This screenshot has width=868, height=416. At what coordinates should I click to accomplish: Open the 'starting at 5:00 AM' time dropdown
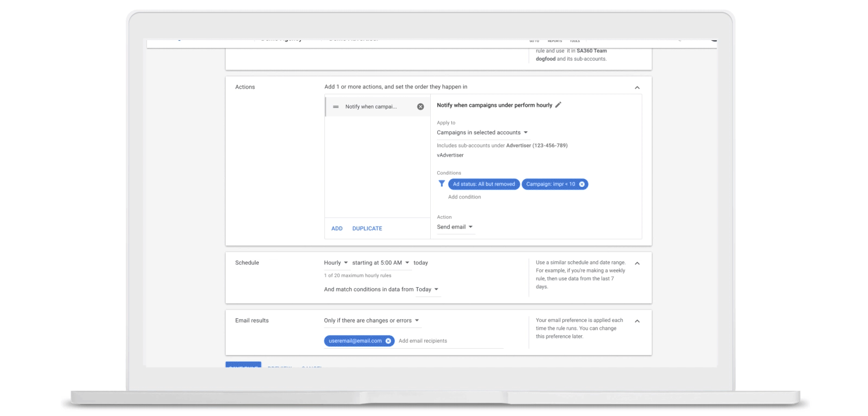click(381, 263)
